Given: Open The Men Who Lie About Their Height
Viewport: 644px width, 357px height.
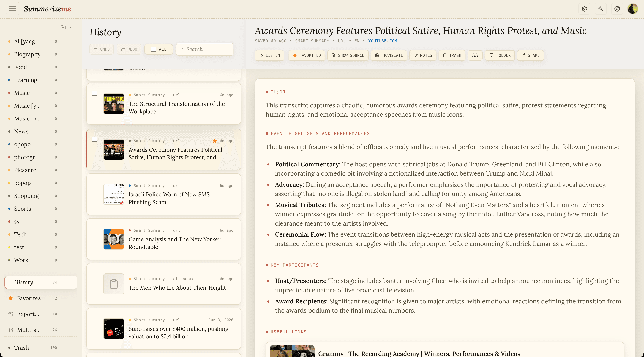Looking at the screenshot, I should 164,284.
